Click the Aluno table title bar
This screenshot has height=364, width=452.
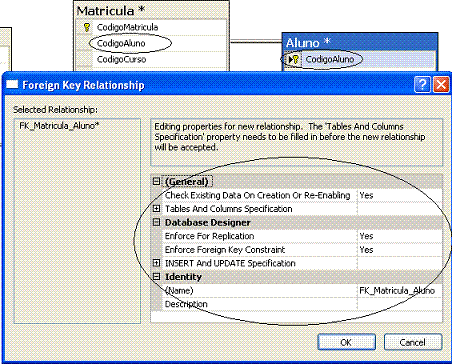(x=359, y=43)
